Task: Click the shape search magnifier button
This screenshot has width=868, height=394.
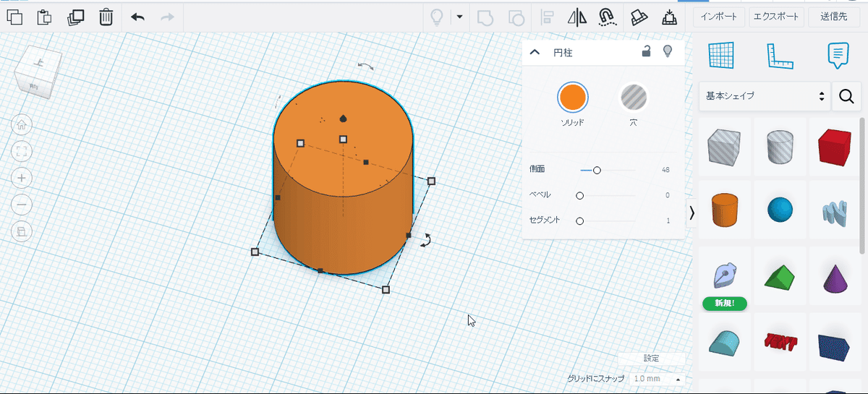Action: point(846,95)
